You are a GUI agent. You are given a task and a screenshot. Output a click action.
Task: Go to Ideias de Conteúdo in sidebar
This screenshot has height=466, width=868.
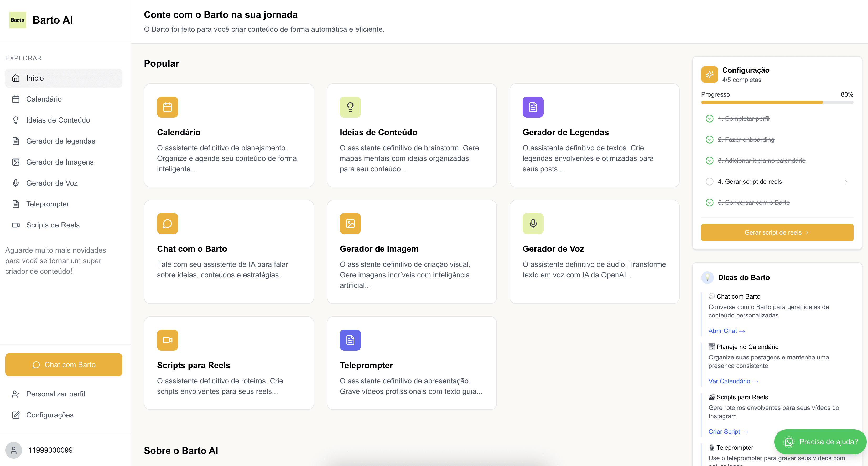(64, 120)
